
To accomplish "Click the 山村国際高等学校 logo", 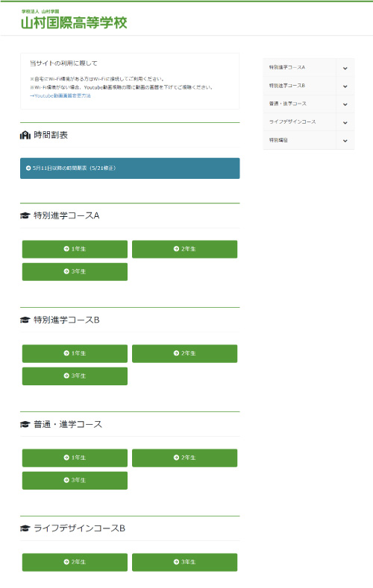I will point(74,20).
